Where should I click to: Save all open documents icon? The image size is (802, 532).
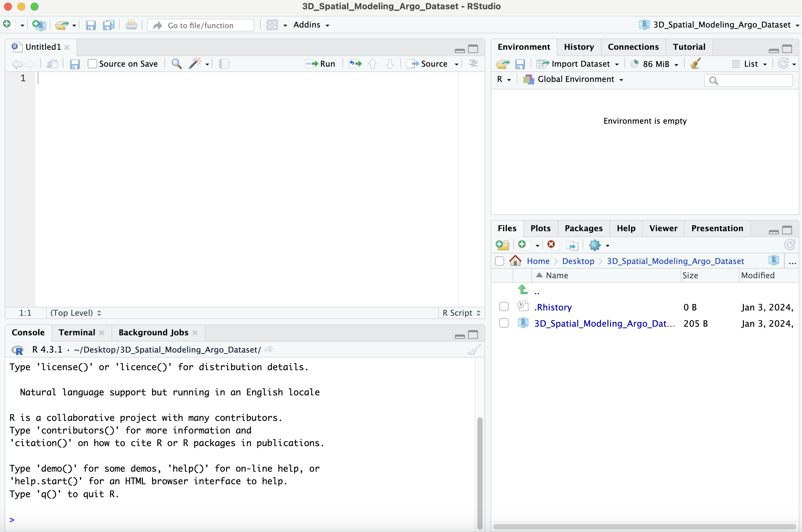point(109,26)
